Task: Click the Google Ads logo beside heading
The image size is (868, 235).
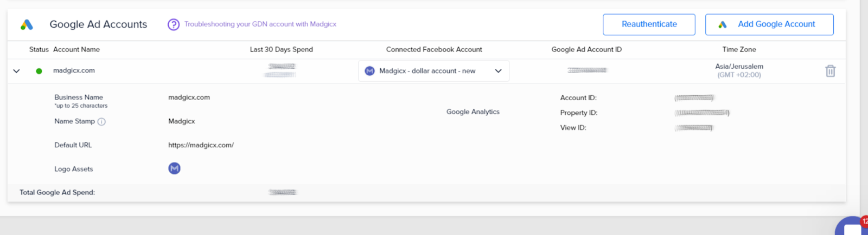Action: click(27, 24)
